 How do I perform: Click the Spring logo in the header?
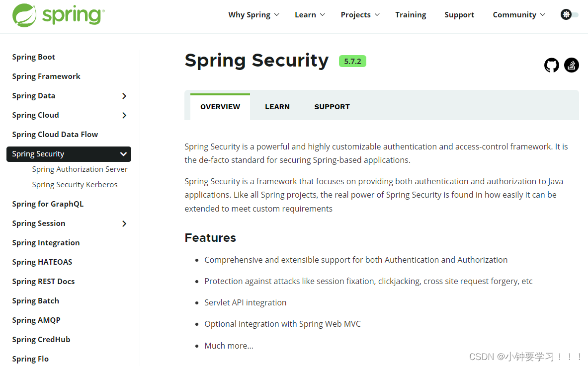tap(59, 15)
